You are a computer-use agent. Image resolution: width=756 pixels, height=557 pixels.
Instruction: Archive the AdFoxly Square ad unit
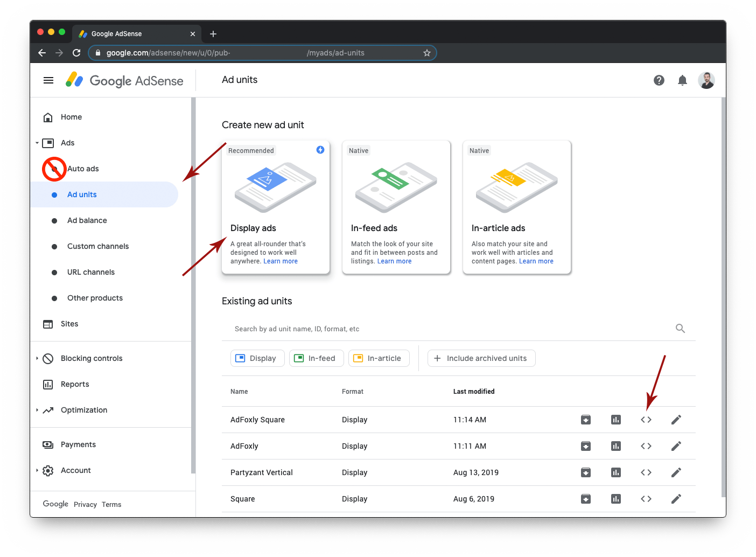pyautogui.click(x=586, y=420)
